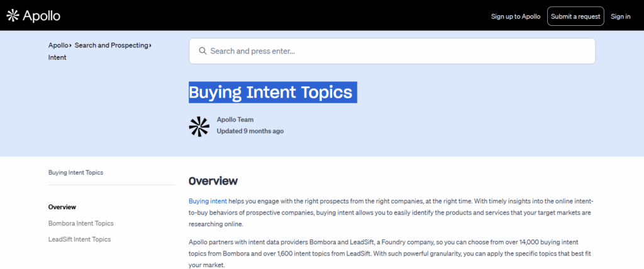Go to the Apollo breadcrumb
The width and height of the screenshot is (644, 269).
click(58, 45)
